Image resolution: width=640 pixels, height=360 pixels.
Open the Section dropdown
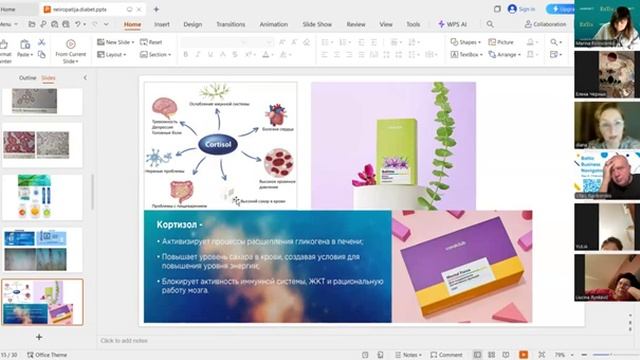pyautogui.click(x=156, y=54)
